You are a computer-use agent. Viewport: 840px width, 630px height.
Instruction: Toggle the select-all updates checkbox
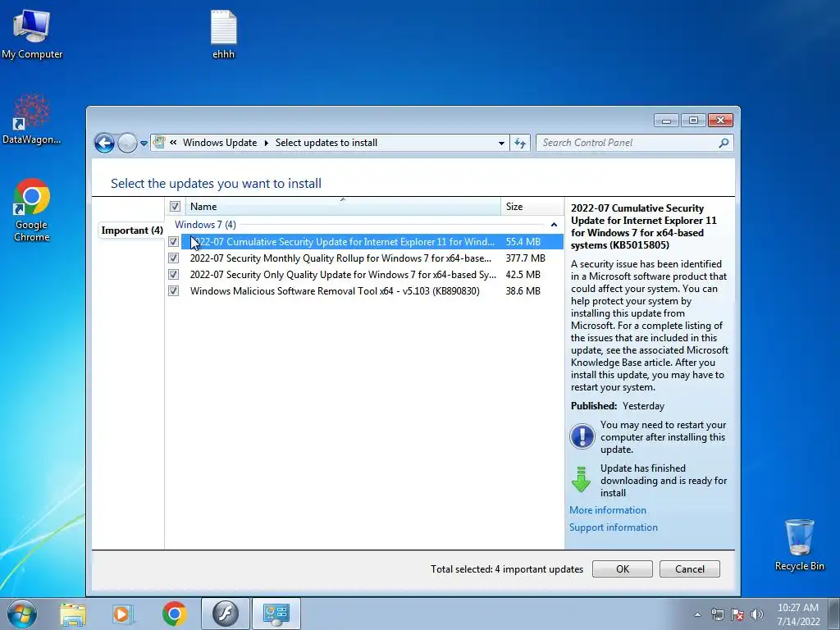175,206
